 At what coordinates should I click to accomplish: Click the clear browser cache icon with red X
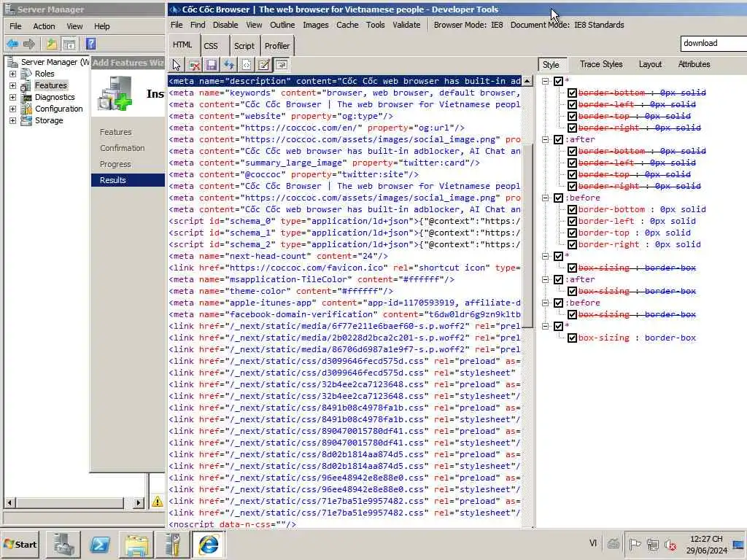(x=194, y=65)
